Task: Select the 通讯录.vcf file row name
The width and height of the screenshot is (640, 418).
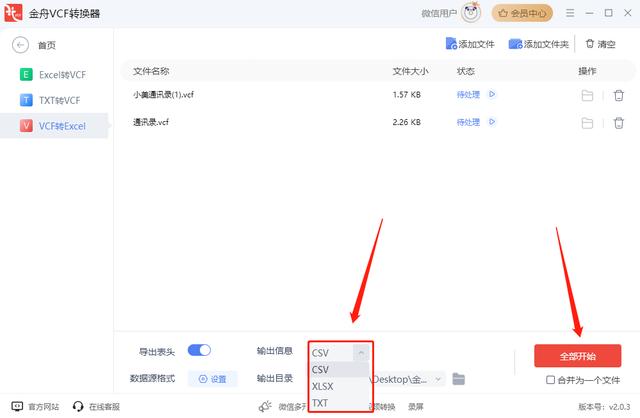Action: 151,122
